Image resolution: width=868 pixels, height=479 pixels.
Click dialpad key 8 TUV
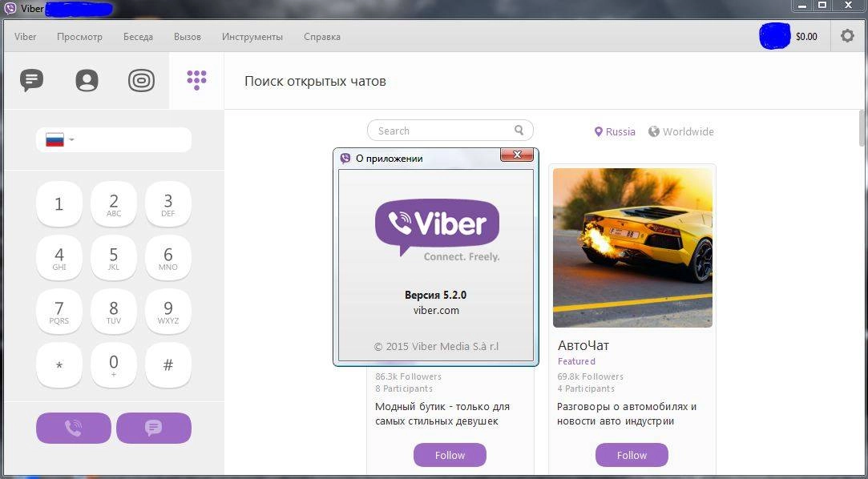coord(114,312)
